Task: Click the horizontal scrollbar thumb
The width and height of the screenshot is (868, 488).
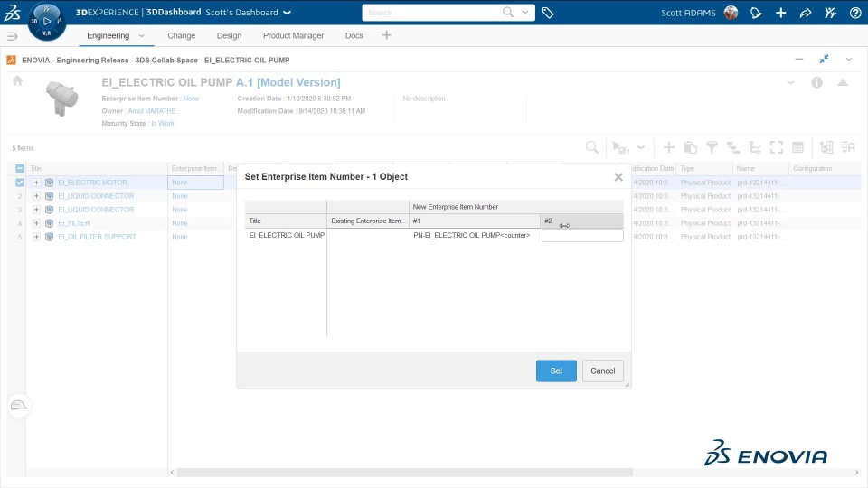Action: click(x=405, y=473)
